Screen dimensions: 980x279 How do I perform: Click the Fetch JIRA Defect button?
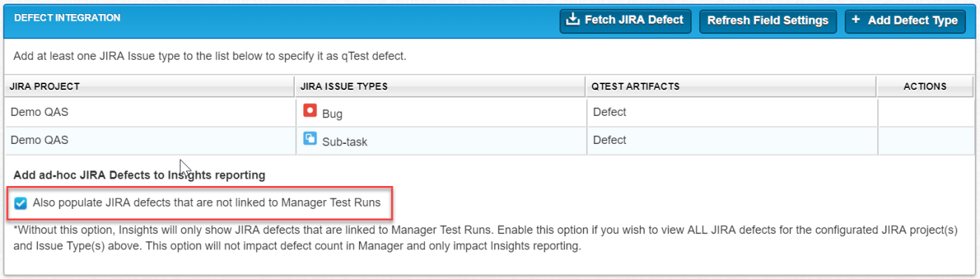625,21
